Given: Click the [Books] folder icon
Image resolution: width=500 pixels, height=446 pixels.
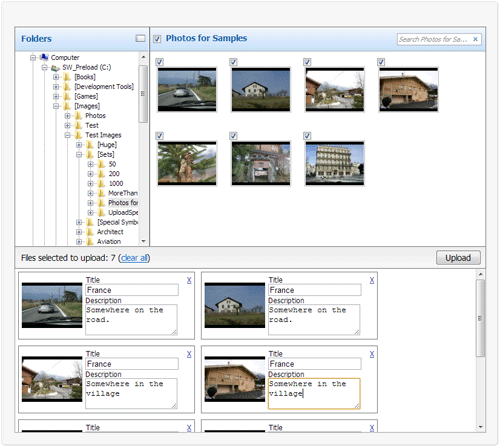Looking at the screenshot, I should pyautogui.click(x=67, y=77).
